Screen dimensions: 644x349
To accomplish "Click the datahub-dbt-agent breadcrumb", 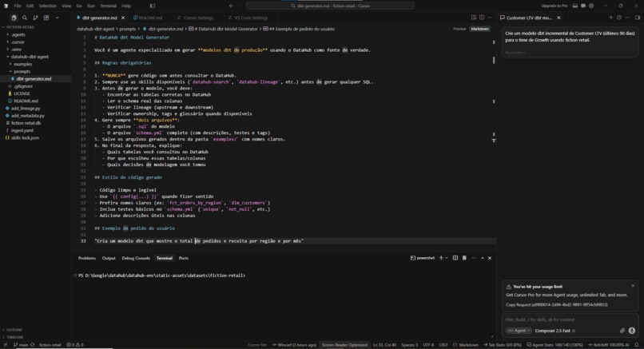I will [96, 29].
